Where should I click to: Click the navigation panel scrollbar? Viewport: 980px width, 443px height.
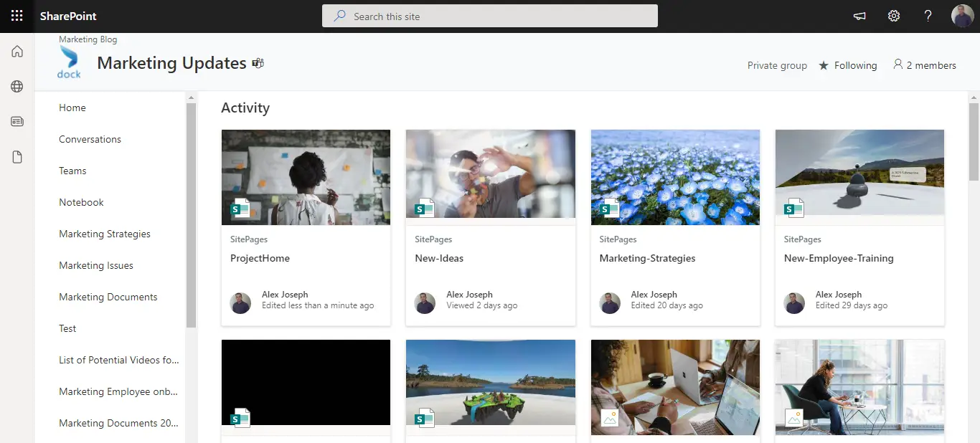(191, 215)
